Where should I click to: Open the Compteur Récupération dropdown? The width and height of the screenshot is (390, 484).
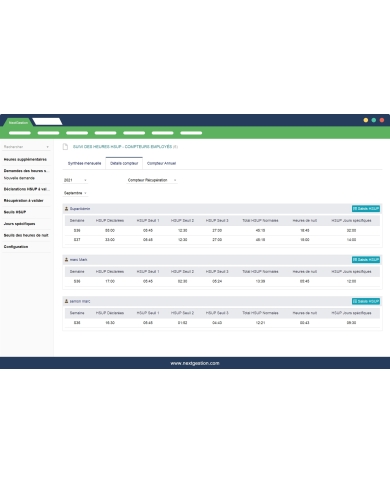(x=152, y=180)
